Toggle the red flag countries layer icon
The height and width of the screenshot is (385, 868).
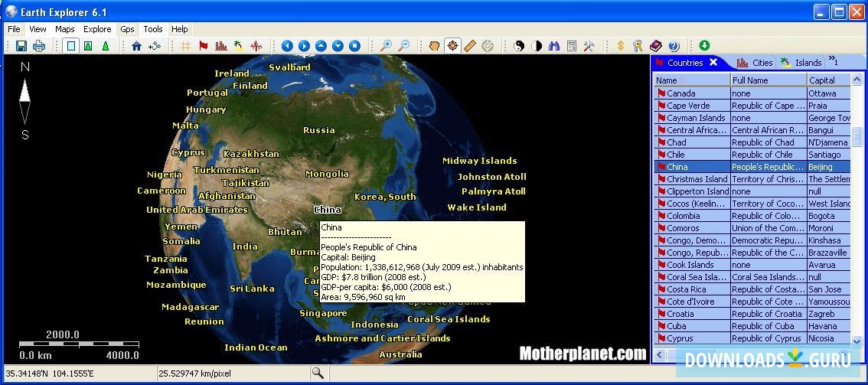click(x=203, y=46)
